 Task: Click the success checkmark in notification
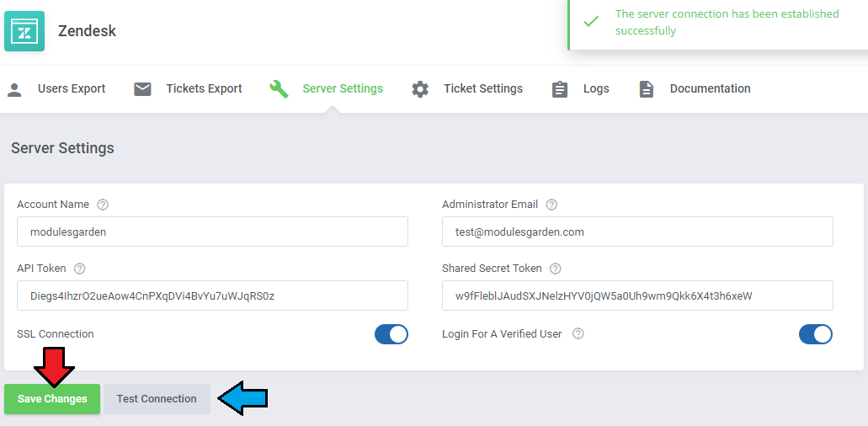[x=591, y=22]
